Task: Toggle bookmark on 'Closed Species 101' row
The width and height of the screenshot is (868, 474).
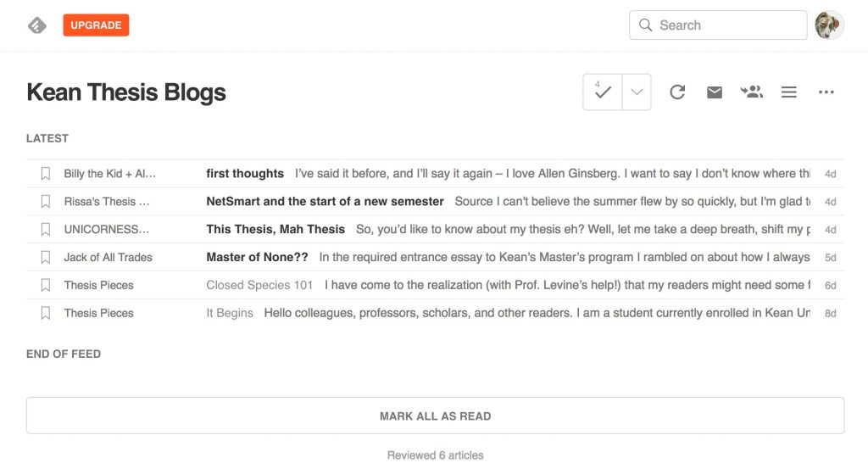Action: (x=46, y=286)
